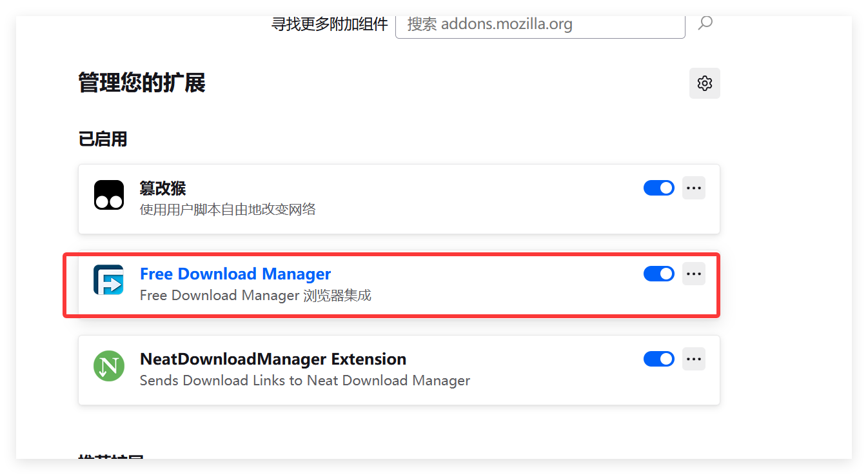Open the extensions gear settings menu
The image size is (868, 475).
(704, 83)
